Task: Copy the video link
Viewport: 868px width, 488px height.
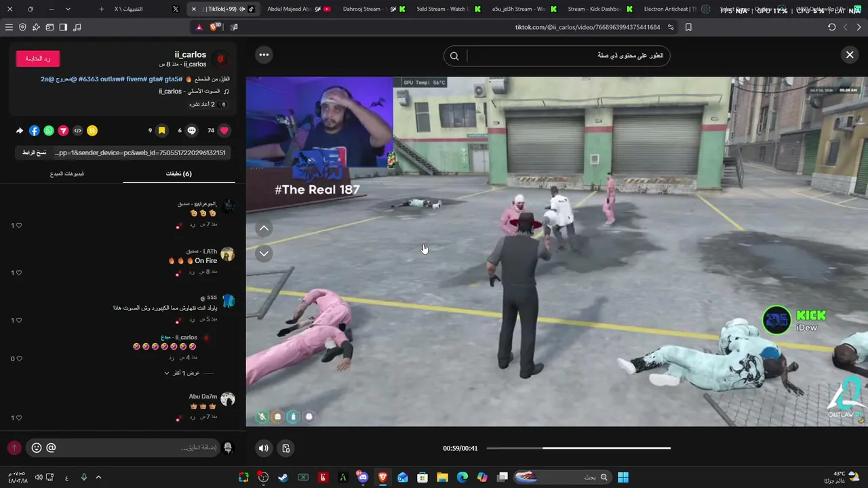Action: 33,152
